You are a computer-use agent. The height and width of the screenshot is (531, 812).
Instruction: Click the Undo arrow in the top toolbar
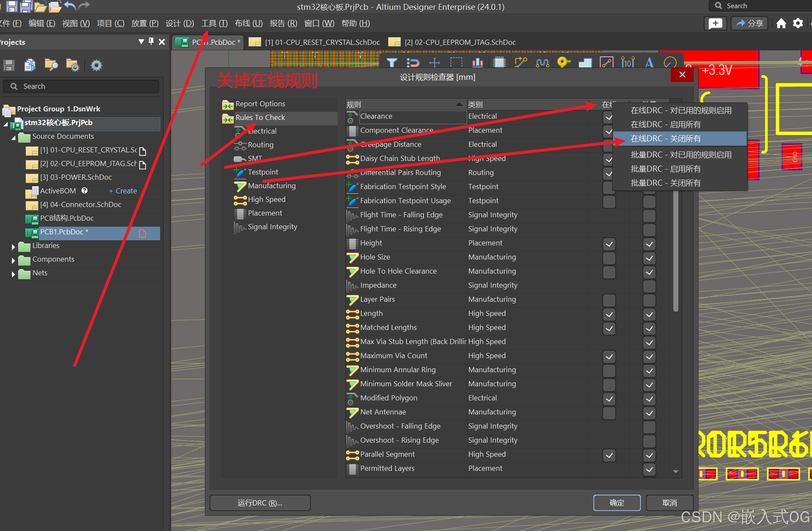click(x=70, y=6)
